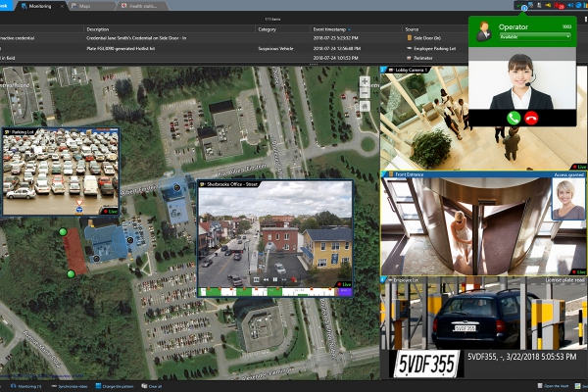Click the joystick tray icon
Image resolution: width=588 pixels, height=392 pixels.
pos(539,5)
